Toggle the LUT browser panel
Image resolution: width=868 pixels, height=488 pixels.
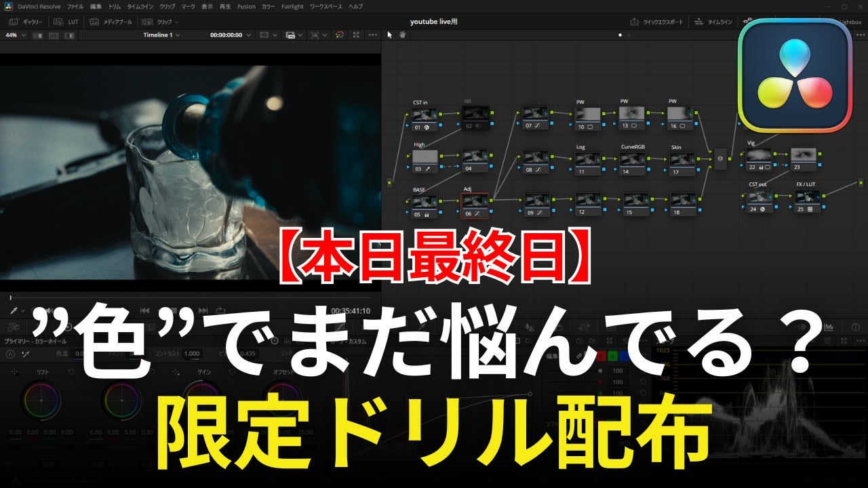click(x=66, y=22)
